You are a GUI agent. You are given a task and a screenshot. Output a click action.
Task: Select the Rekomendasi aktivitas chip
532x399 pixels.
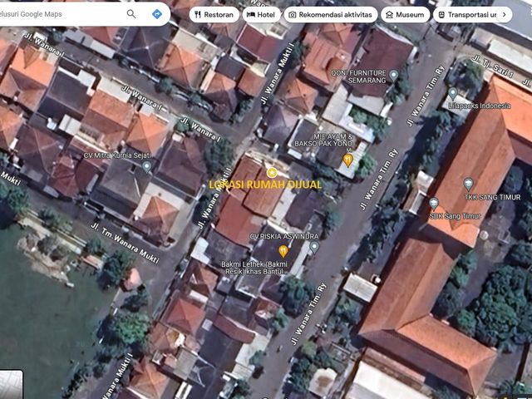[x=331, y=15]
